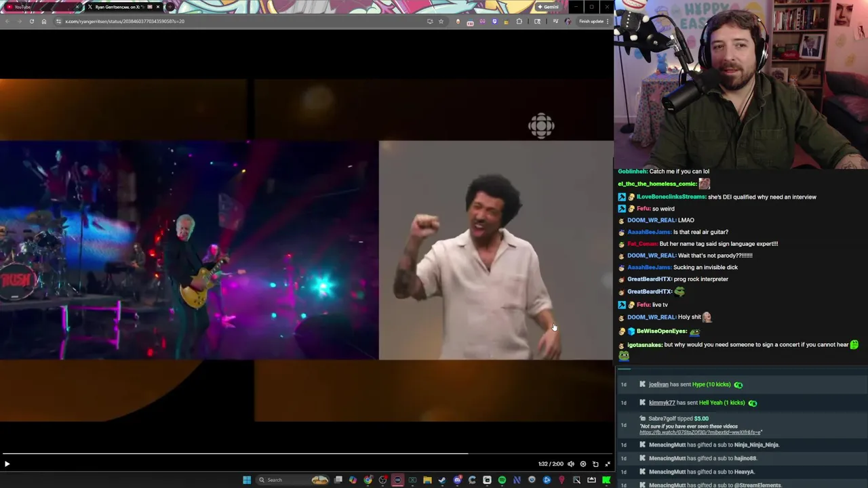This screenshot has height=488, width=868.
Task: Open OBS Studio from the taskbar
Action: [x=382, y=480]
